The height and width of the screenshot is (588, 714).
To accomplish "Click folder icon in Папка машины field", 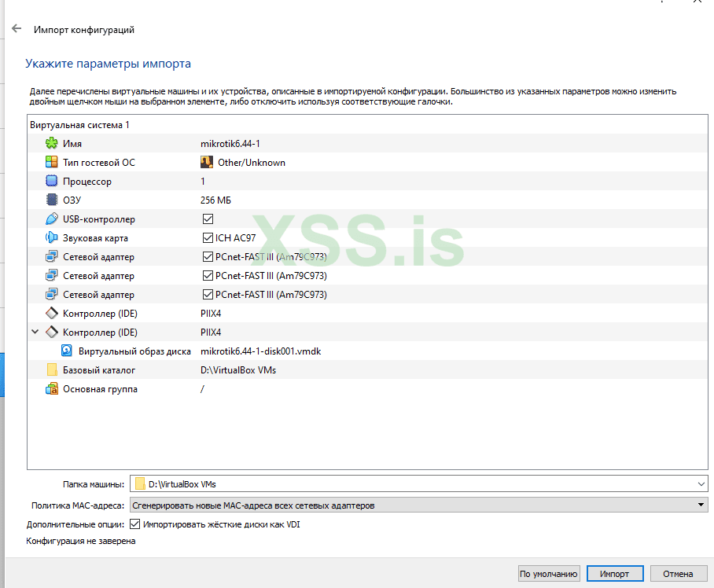I will coord(140,483).
